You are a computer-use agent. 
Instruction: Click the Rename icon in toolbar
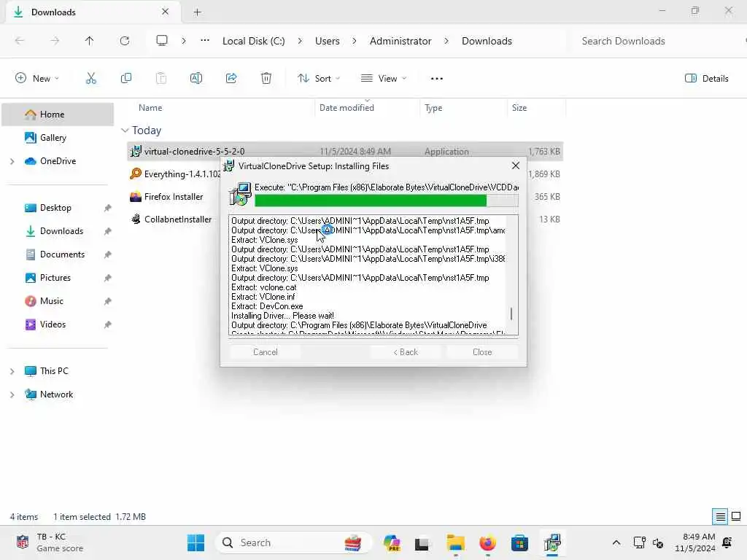tap(196, 78)
